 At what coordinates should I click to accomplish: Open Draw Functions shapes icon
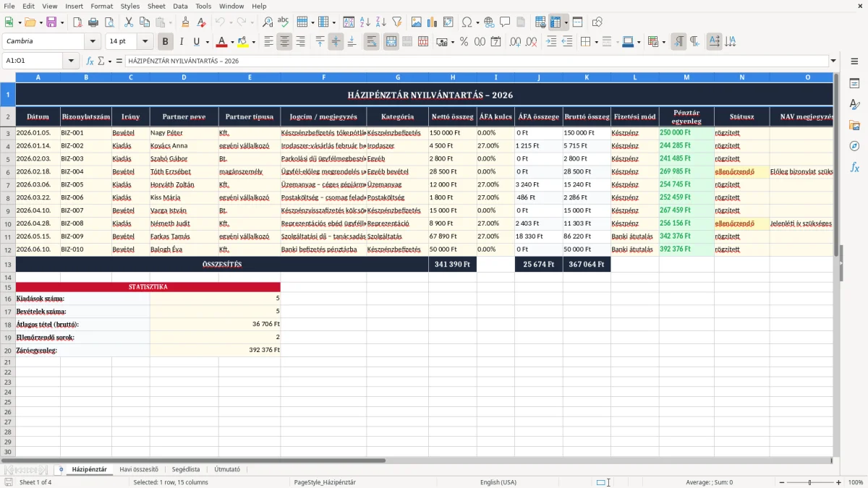597,22
